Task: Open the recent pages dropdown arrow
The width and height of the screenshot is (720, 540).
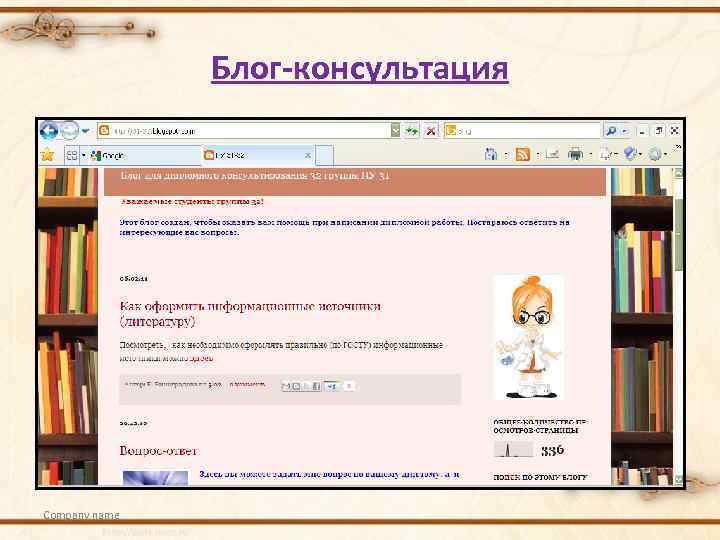Action: (x=85, y=131)
